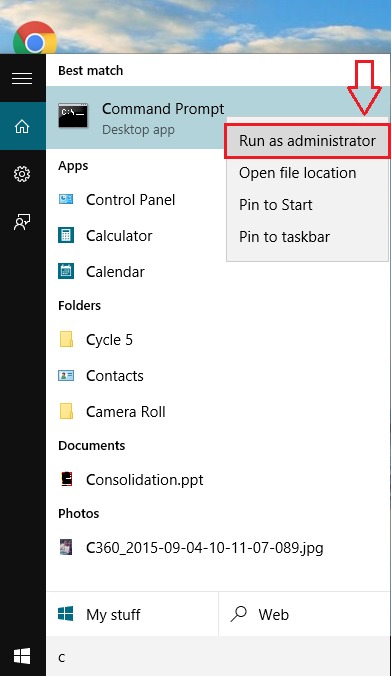Click the Control Panel icon
Viewport: 391px width, 676px height.
pos(66,199)
